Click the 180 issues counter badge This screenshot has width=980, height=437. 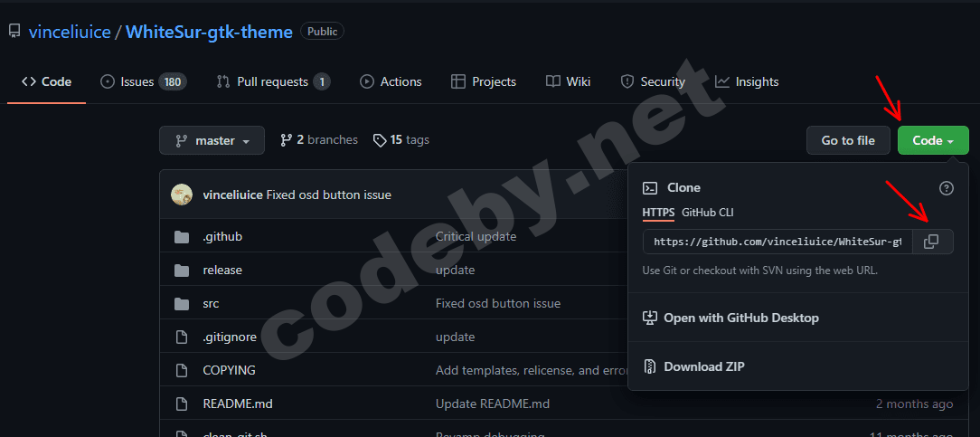(x=173, y=82)
